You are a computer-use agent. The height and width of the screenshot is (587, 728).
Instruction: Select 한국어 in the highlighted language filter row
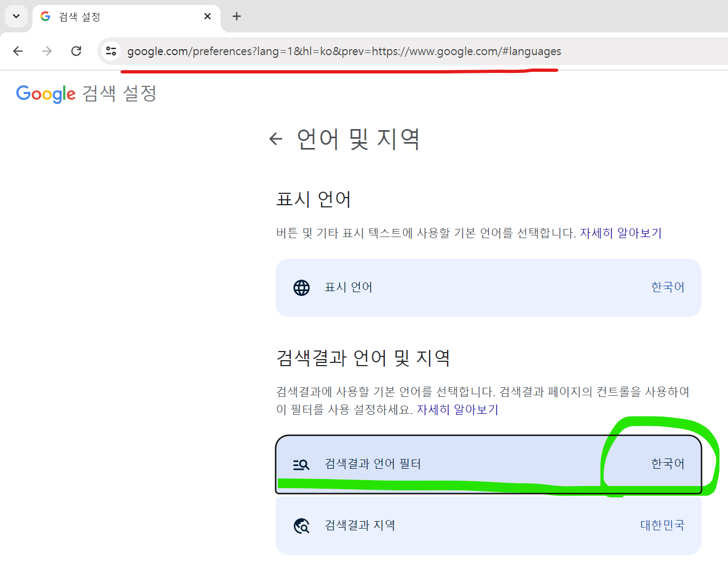coord(668,463)
